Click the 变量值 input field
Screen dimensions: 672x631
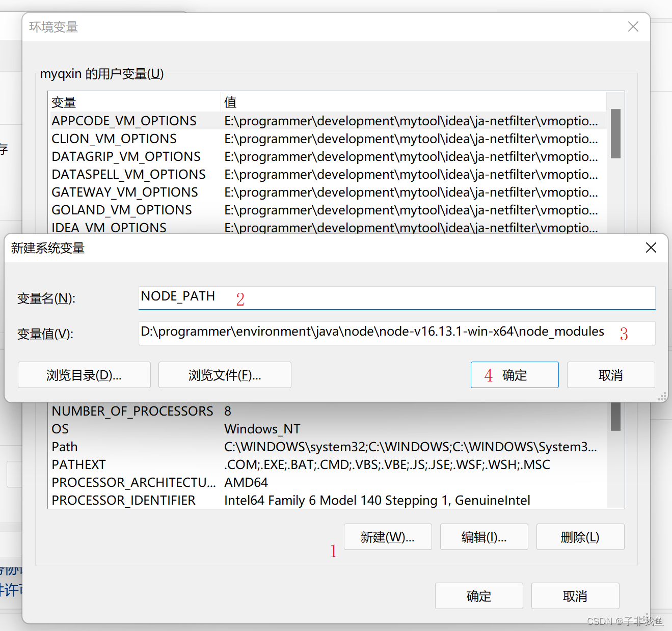coord(397,333)
